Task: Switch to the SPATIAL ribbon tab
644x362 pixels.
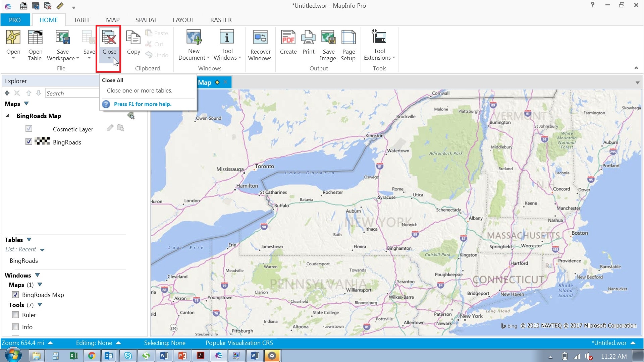Action: [146, 20]
